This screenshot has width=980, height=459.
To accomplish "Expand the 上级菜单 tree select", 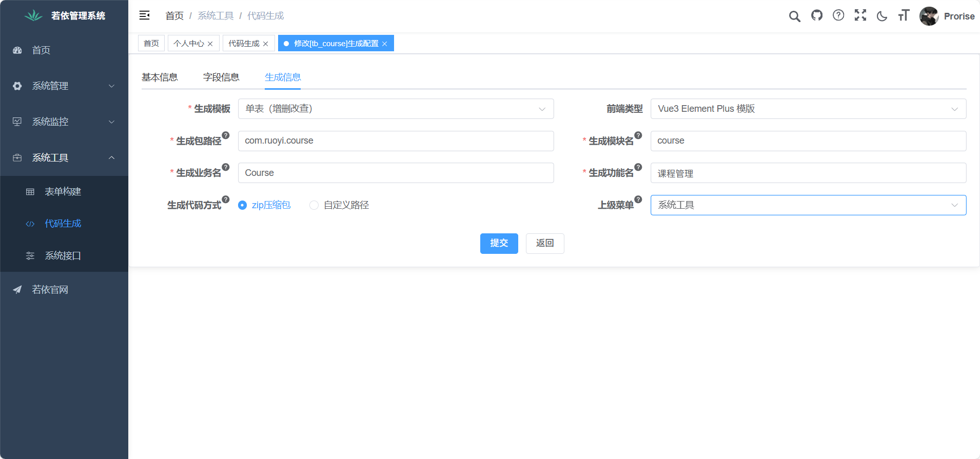I will (808, 205).
